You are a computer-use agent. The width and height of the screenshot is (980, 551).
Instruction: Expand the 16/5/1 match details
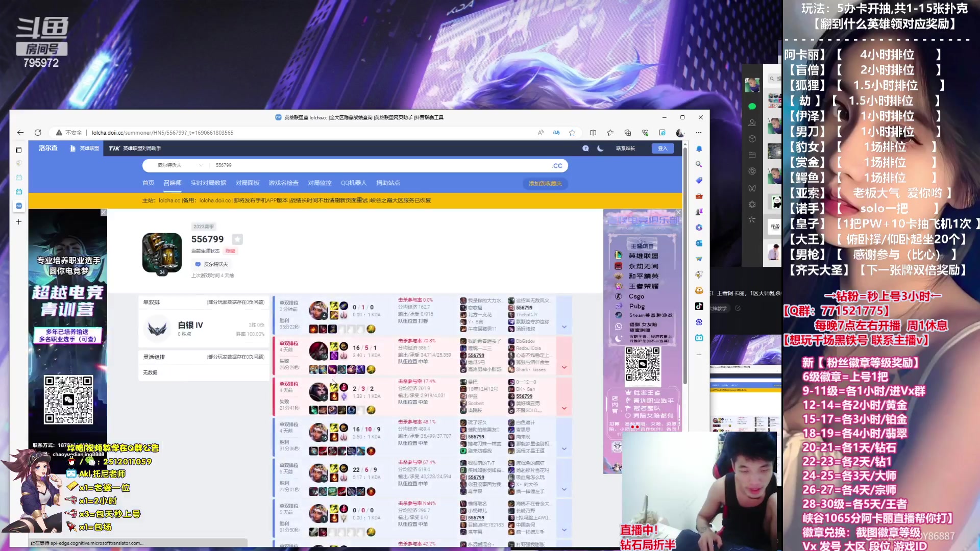[564, 367]
